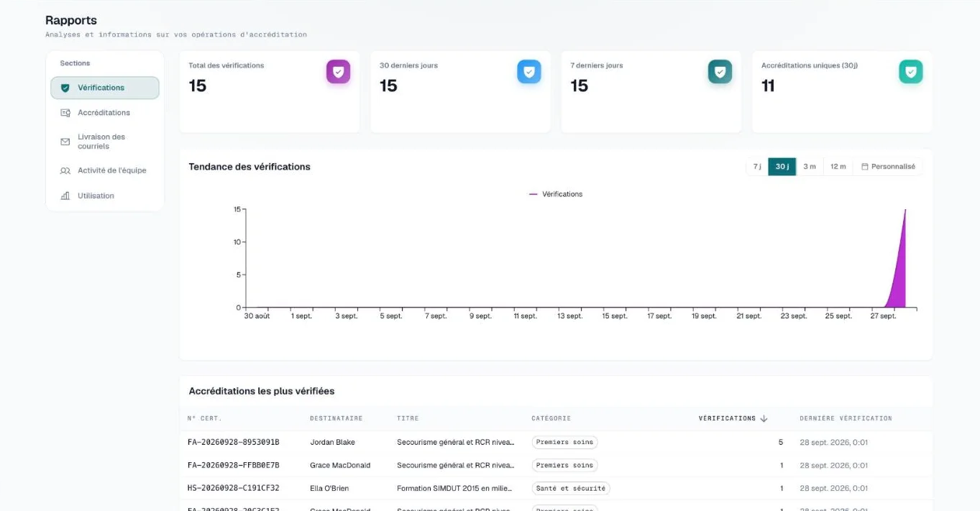This screenshot has height=511, width=980.
Task: Click the Utilisation bar chart icon
Action: [65, 195]
